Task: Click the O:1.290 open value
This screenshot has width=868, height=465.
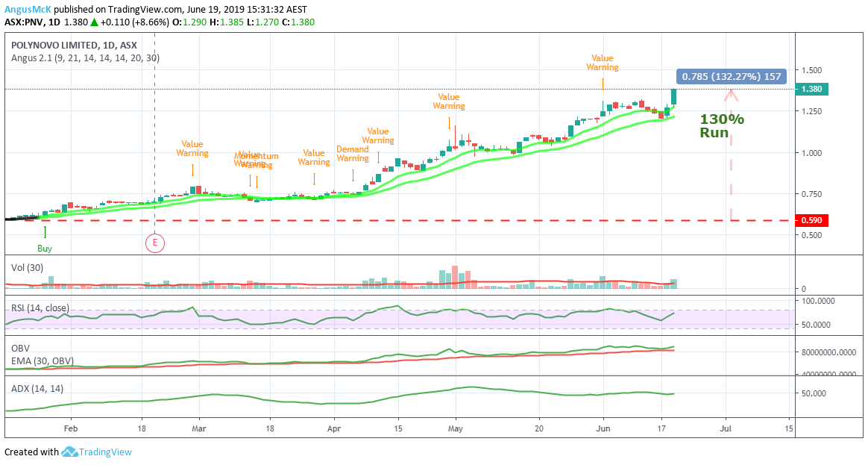Action: 189,22
